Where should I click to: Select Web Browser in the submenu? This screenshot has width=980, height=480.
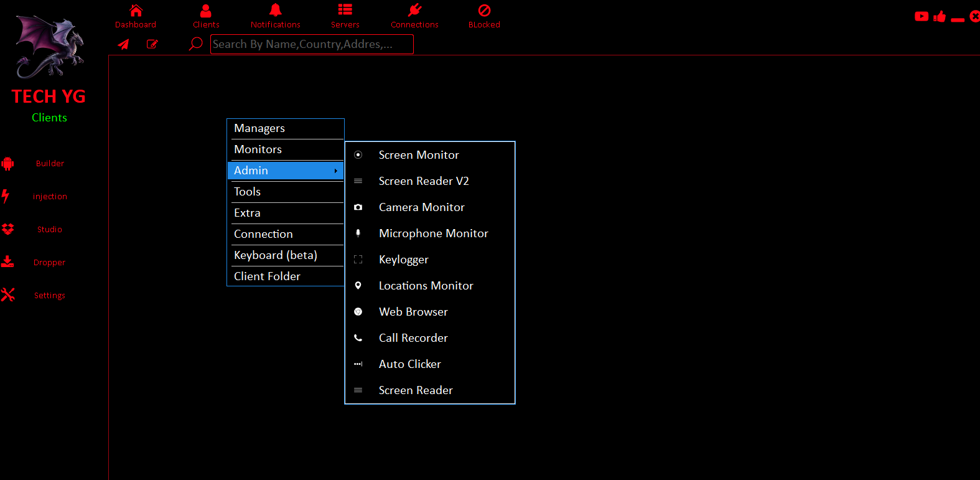click(413, 312)
